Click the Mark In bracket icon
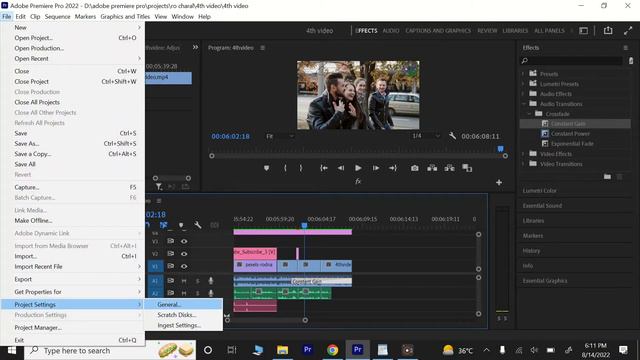Screen dimensions: 640x360 (285, 168)
